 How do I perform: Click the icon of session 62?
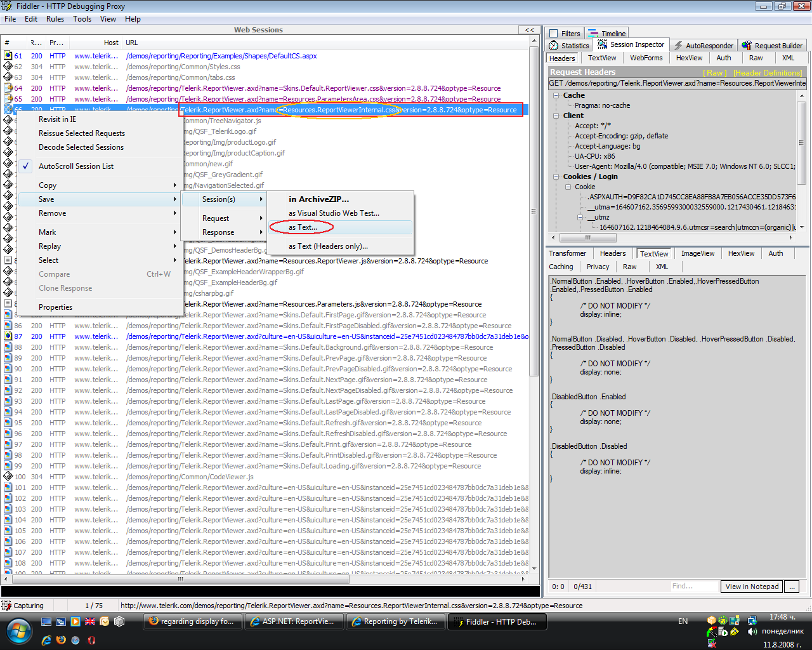[x=8, y=67]
